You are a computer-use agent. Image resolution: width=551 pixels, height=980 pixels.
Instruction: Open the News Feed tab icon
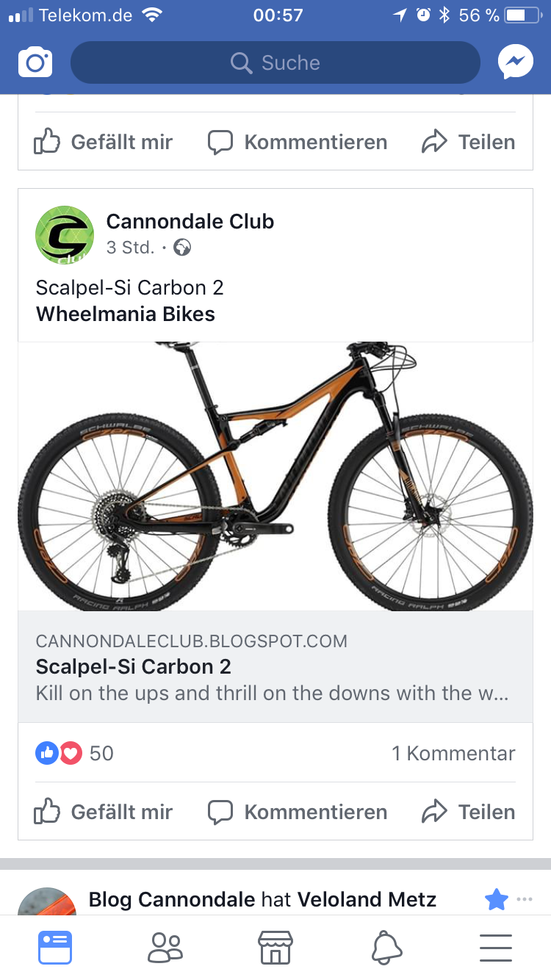point(55,948)
